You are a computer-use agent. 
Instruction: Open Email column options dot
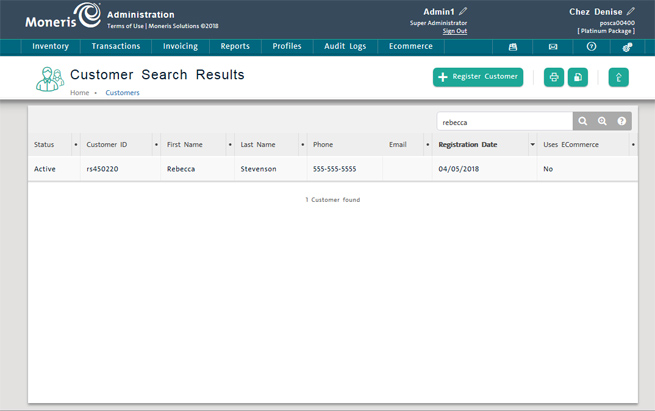pos(428,145)
